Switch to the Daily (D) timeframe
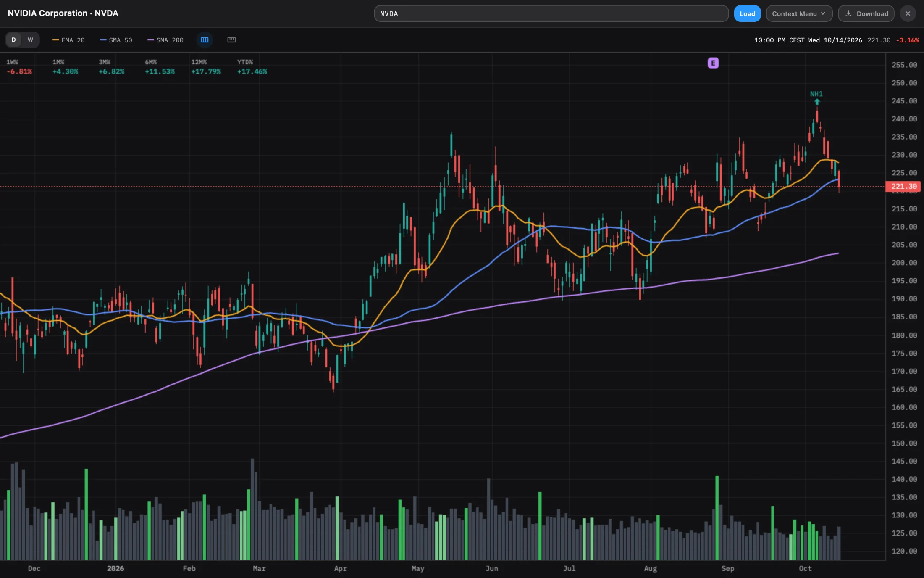Viewport: 924px width, 578px height. tap(14, 40)
